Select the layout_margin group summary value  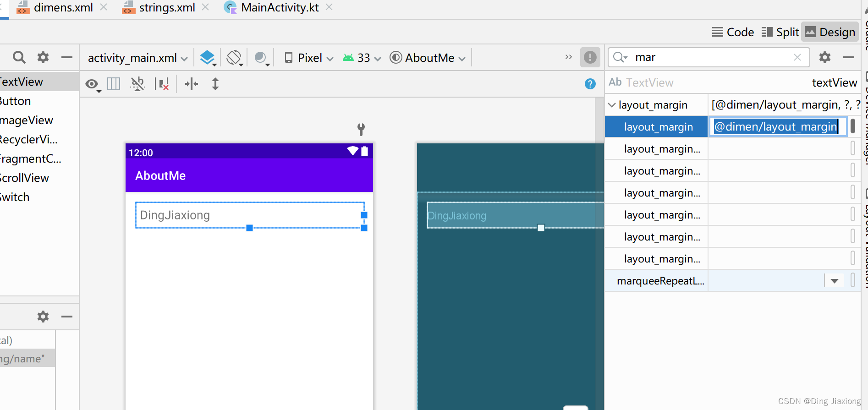pyautogui.click(x=785, y=105)
